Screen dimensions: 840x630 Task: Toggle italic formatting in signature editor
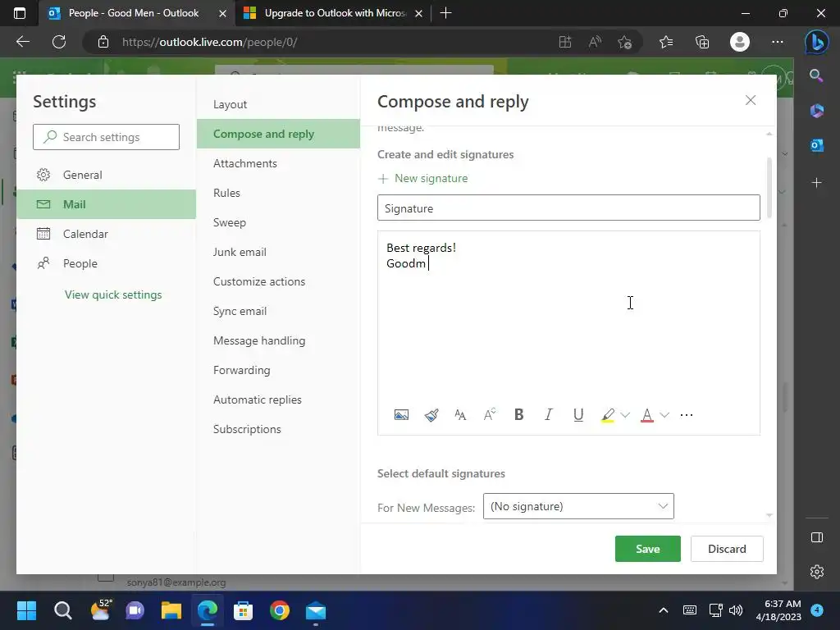548,414
